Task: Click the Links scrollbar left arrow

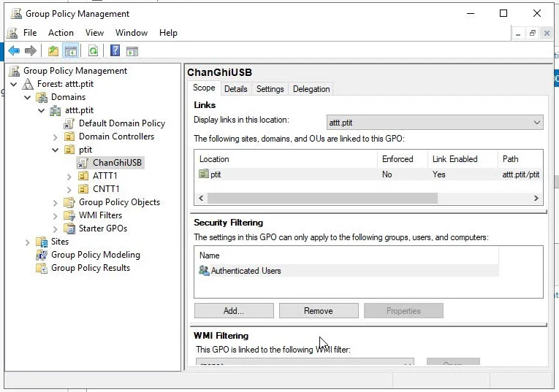Action: pyautogui.click(x=202, y=199)
